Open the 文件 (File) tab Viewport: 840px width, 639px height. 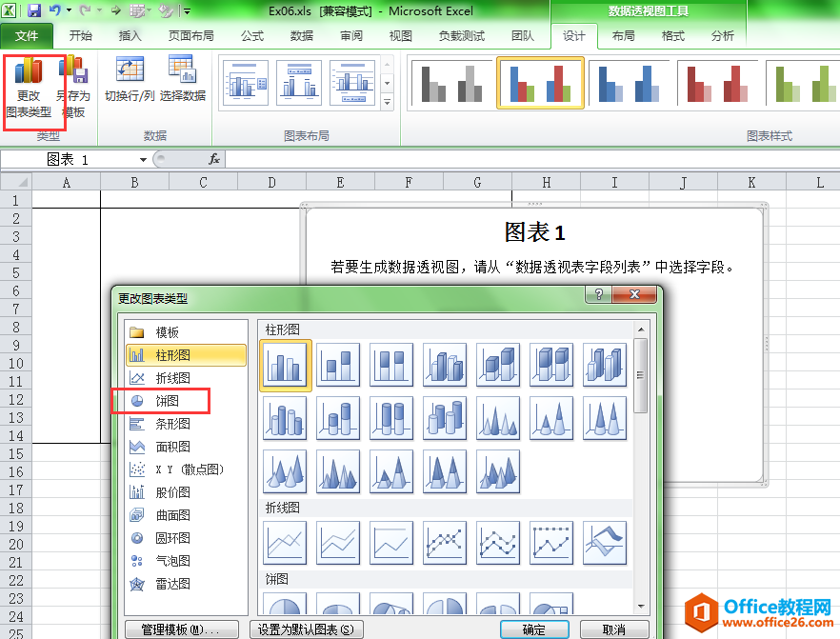click(27, 36)
